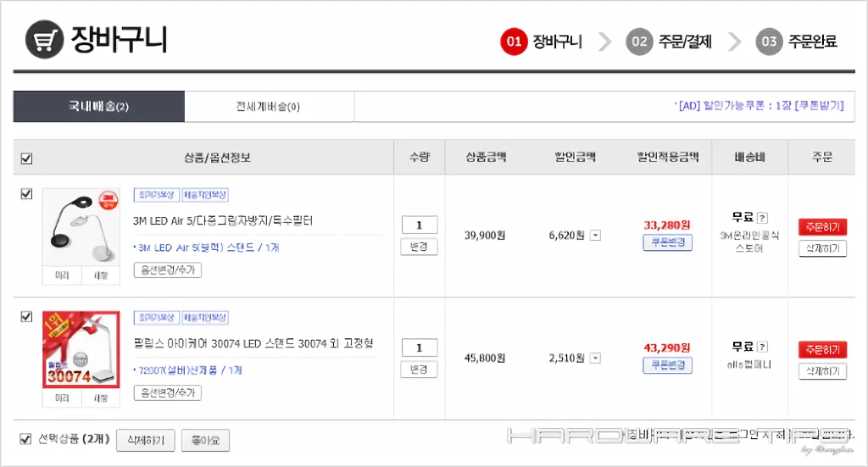Click the 상품/옵션정보 column header

(218, 158)
